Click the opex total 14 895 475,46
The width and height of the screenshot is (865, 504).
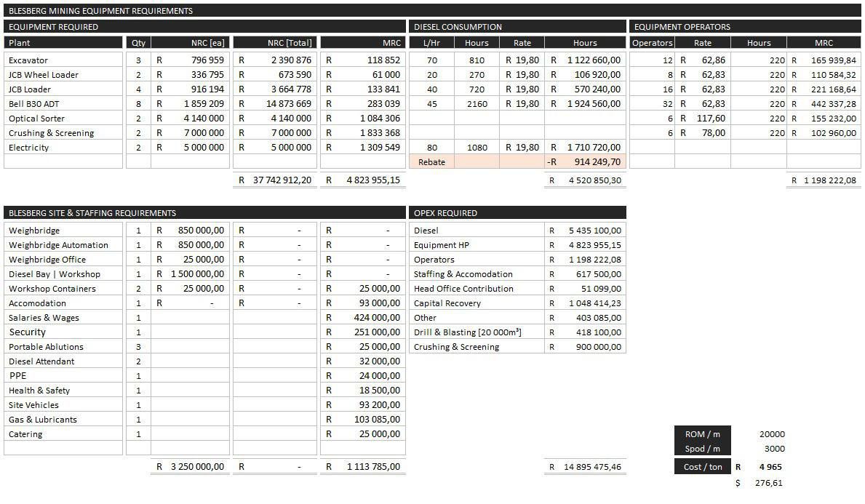586,467
